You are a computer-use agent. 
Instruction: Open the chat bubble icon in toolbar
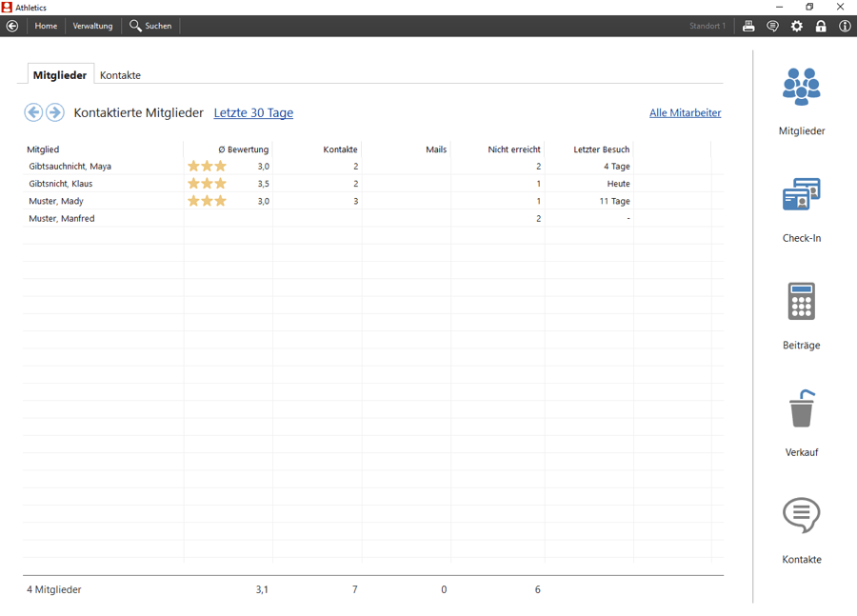[x=773, y=26]
